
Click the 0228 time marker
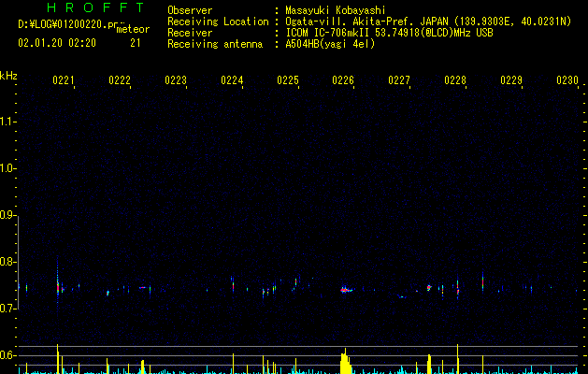coord(455,80)
